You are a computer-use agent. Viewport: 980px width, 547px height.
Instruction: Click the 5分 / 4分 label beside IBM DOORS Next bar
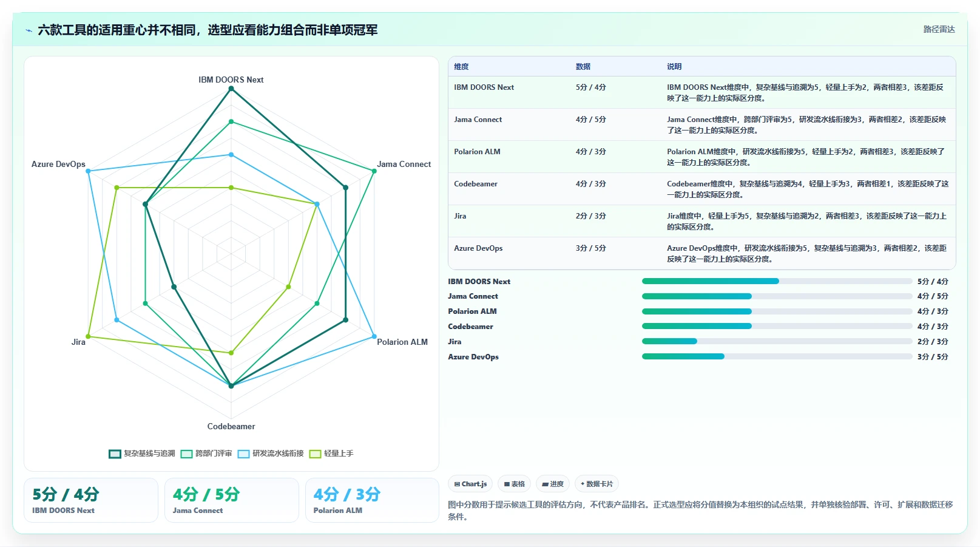tap(933, 282)
